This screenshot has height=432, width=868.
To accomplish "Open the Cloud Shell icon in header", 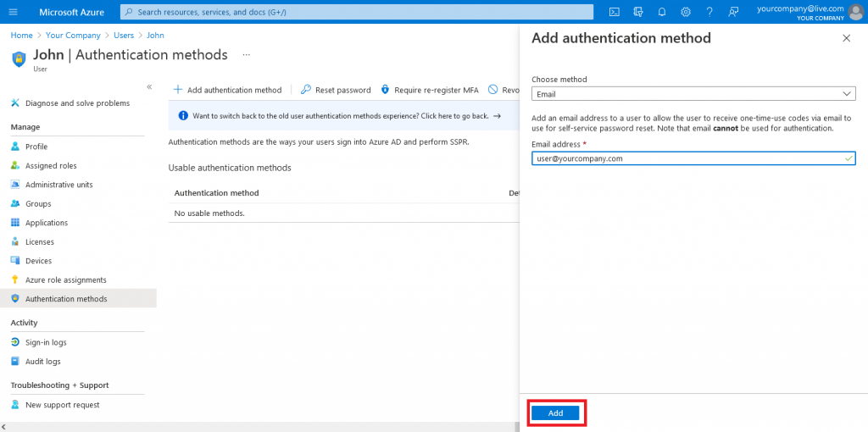I will pos(615,12).
